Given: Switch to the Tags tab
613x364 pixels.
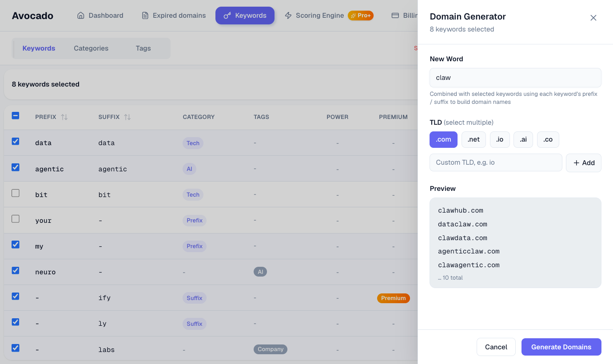Looking at the screenshot, I should (x=143, y=48).
